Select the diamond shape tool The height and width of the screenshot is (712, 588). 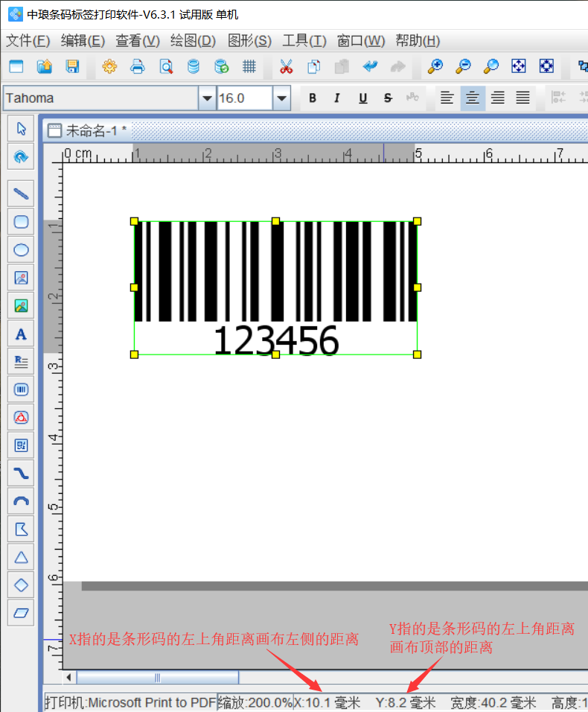[21, 585]
